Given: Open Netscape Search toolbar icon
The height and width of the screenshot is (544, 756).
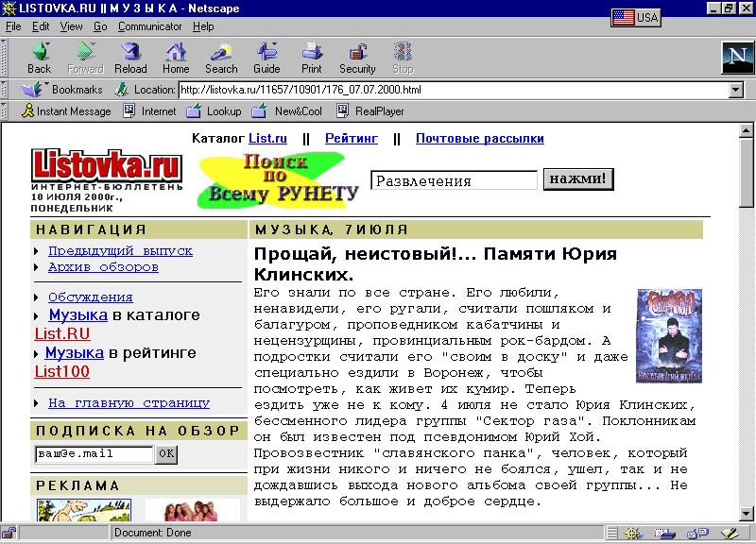Looking at the screenshot, I should point(221,58).
